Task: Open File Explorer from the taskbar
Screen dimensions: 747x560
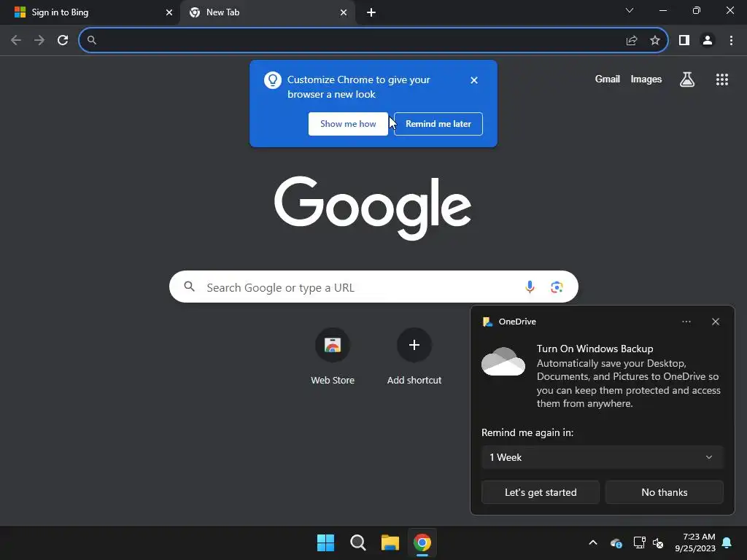Action: click(x=390, y=542)
